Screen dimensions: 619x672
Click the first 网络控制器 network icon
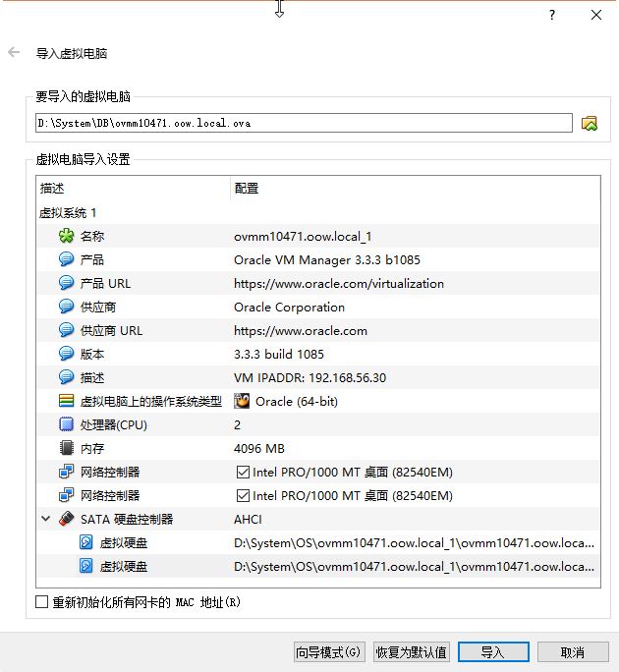(x=66, y=472)
